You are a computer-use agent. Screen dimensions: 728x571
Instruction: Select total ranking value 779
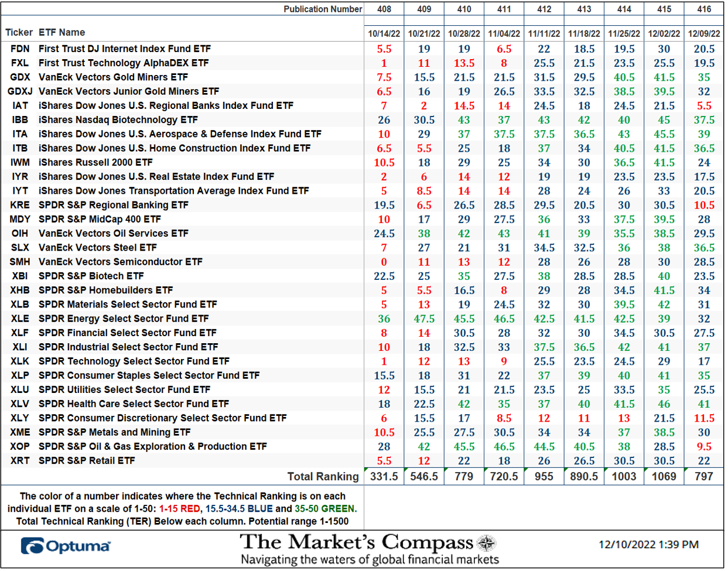464,476
